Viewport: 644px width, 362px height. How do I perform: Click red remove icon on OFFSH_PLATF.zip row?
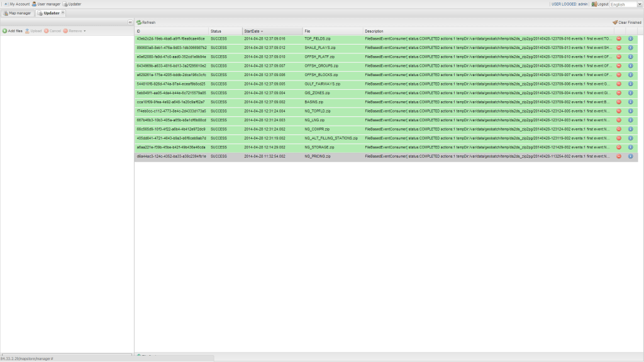(x=619, y=57)
